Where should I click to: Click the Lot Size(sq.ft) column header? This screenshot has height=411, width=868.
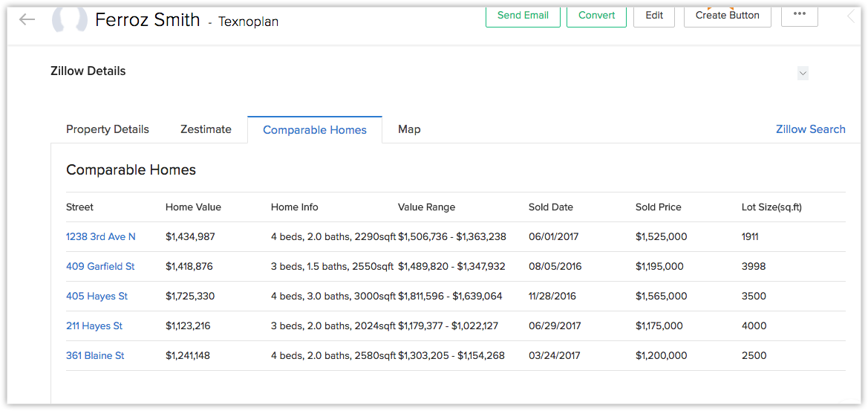click(771, 207)
